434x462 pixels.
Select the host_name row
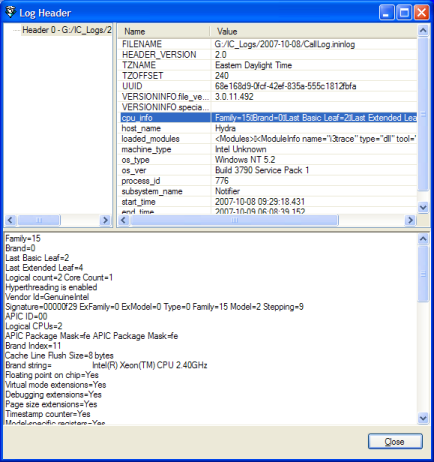pos(268,128)
